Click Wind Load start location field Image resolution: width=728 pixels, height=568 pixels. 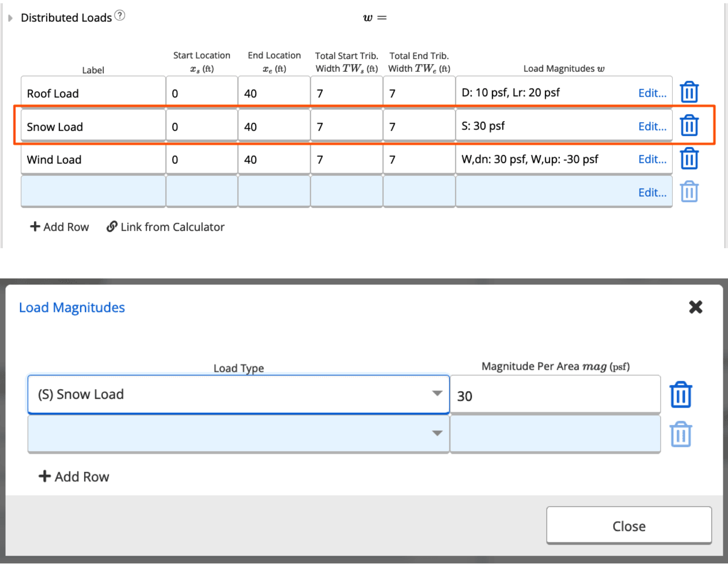tap(202, 159)
